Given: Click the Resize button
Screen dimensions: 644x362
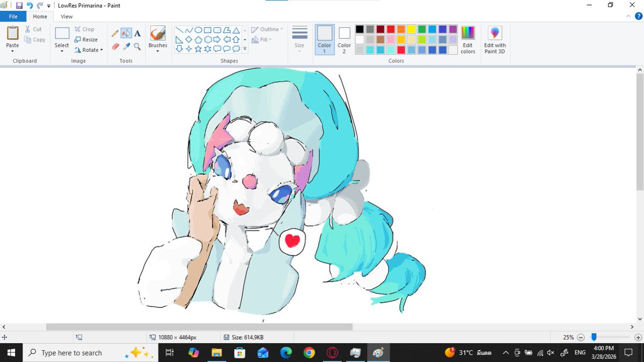Looking at the screenshot, I should (86, 40).
